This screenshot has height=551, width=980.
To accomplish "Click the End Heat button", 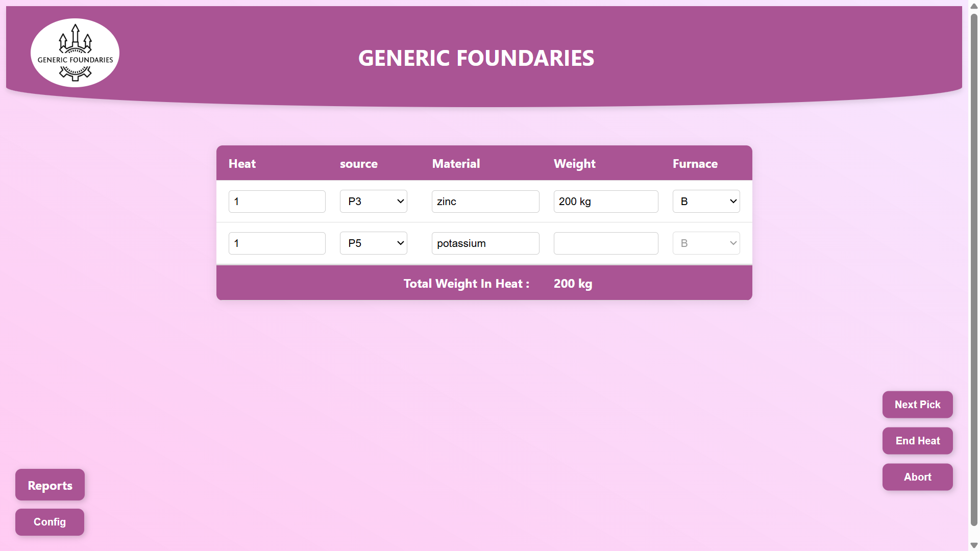I will point(917,441).
